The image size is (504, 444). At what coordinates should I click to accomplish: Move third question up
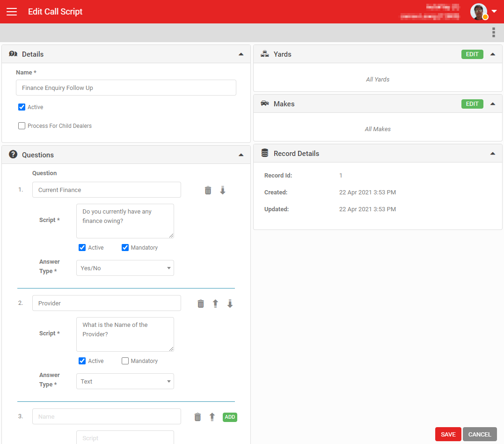point(212,417)
